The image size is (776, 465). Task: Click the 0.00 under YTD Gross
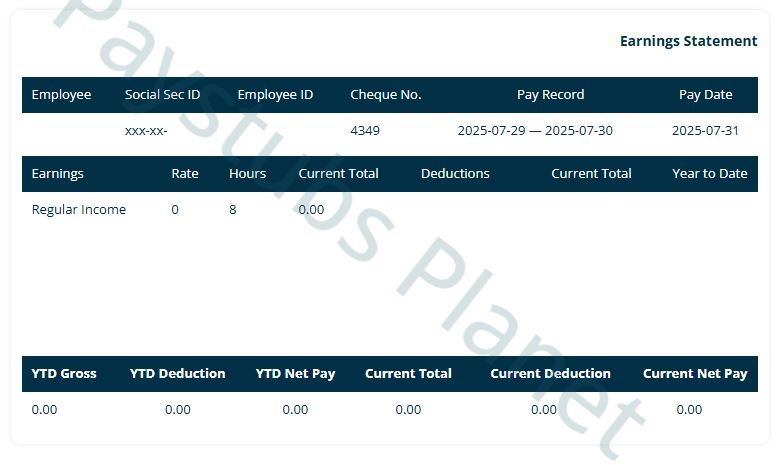(45, 410)
